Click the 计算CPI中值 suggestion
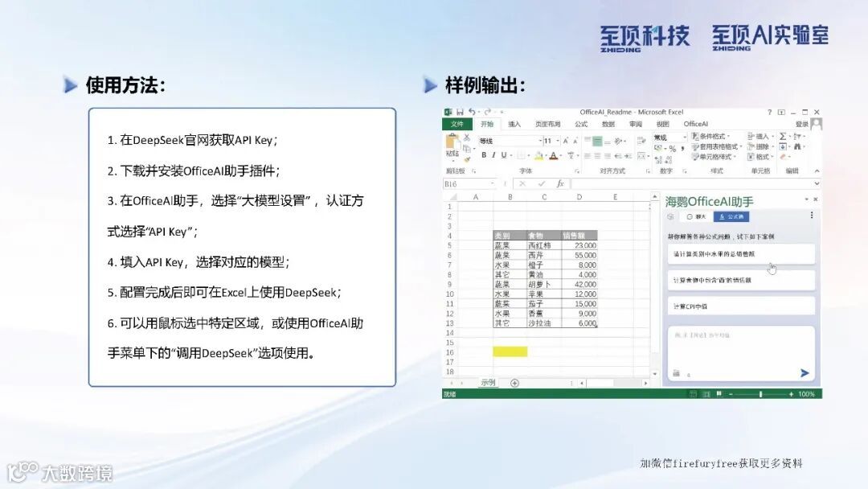Viewport: 868px width, 489px height. click(741, 306)
